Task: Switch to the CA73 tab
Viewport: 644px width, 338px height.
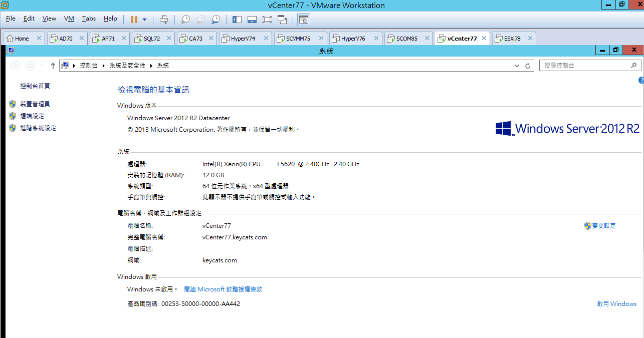Action: coord(196,39)
